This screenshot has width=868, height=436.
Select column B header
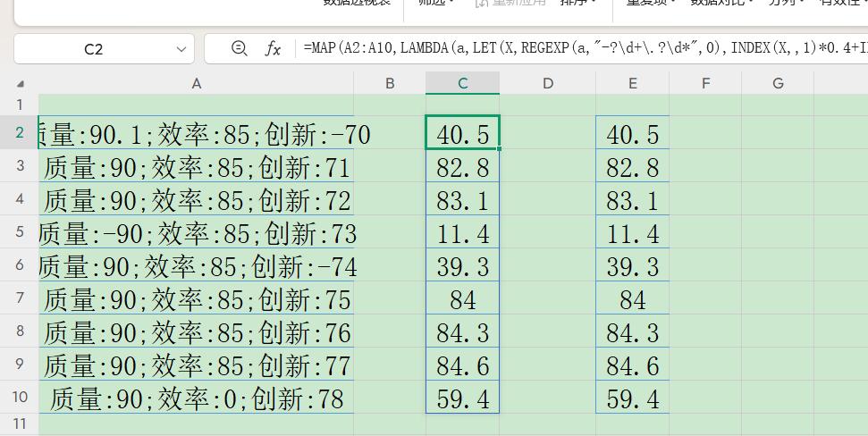click(x=390, y=84)
